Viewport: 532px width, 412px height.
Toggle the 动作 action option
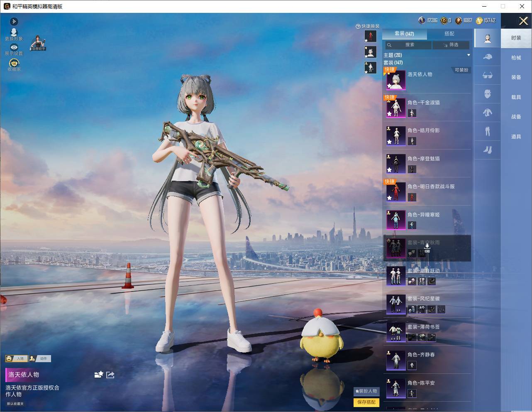tap(40, 358)
